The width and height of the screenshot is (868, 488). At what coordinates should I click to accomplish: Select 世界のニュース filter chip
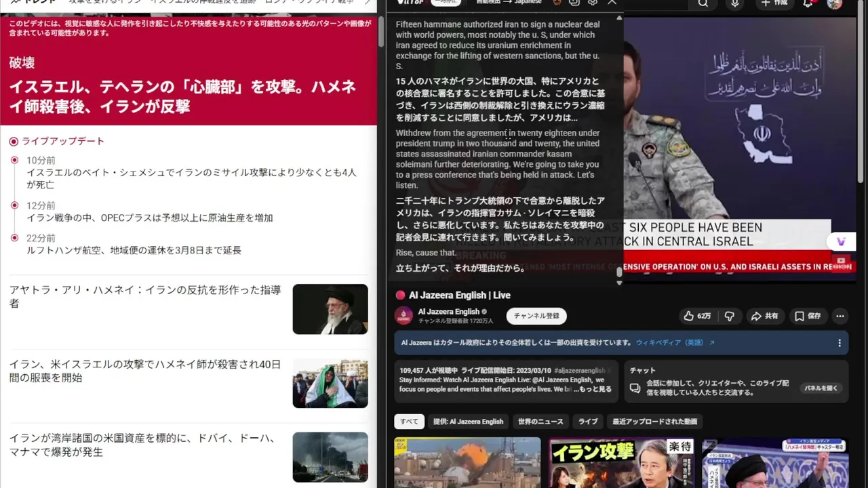pos(540,422)
